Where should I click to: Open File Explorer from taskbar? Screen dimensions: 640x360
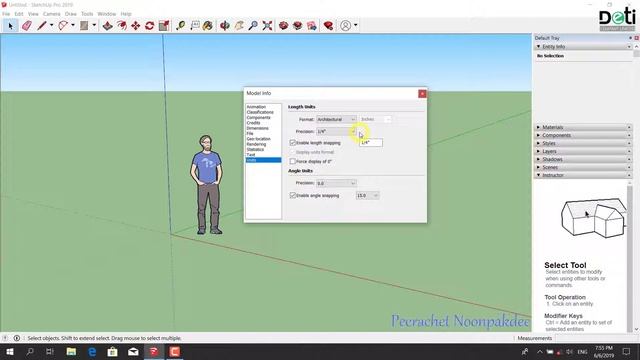pos(71,351)
